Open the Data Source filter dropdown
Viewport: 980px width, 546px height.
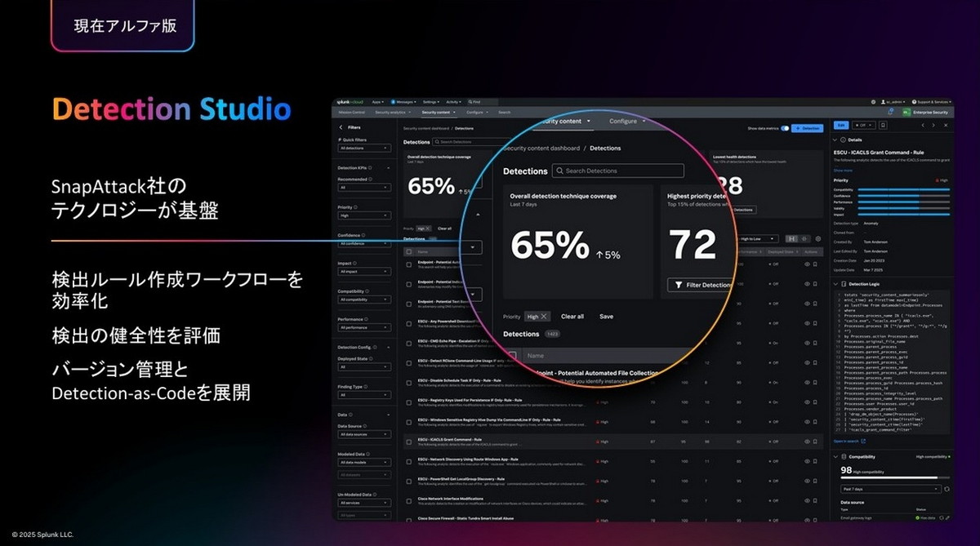point(363,435)
